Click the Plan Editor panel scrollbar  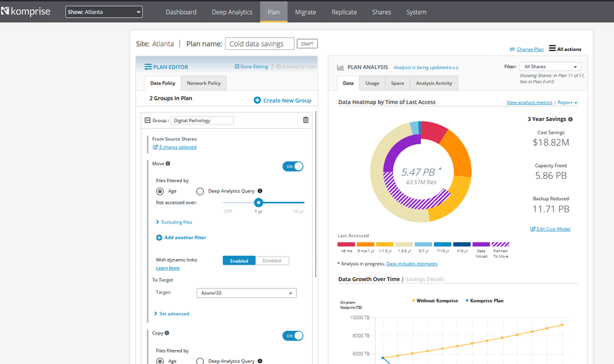[x=315, y=195]
